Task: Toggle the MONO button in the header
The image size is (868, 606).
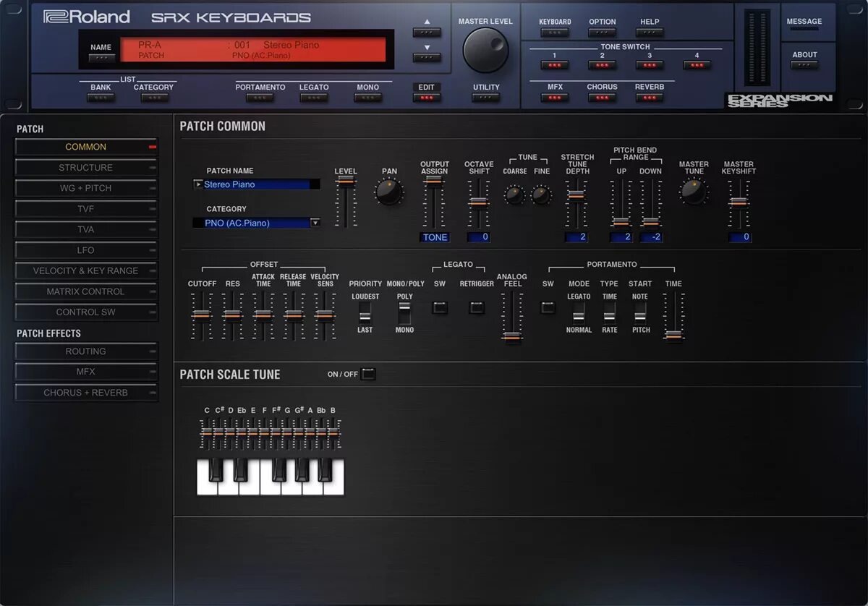Action: [x=367, y=98]
